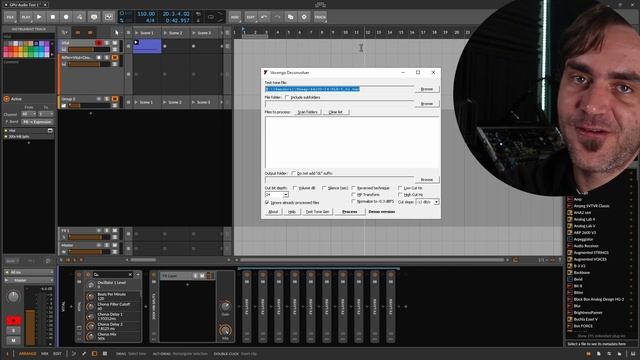Image resolution: width=640 pixels, height=360 pixels.
Task: Open the All ins input dropdown
Action: tap(29, 272)
